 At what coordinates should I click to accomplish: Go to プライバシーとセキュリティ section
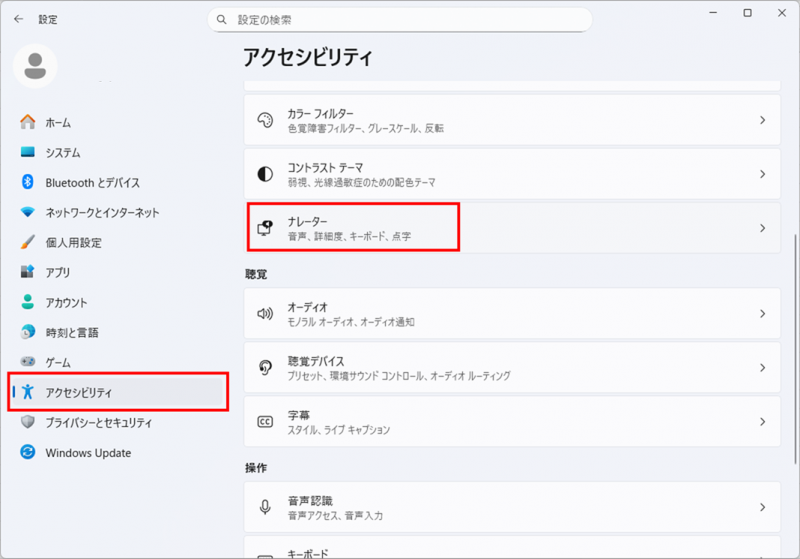(x=98, y=423)
